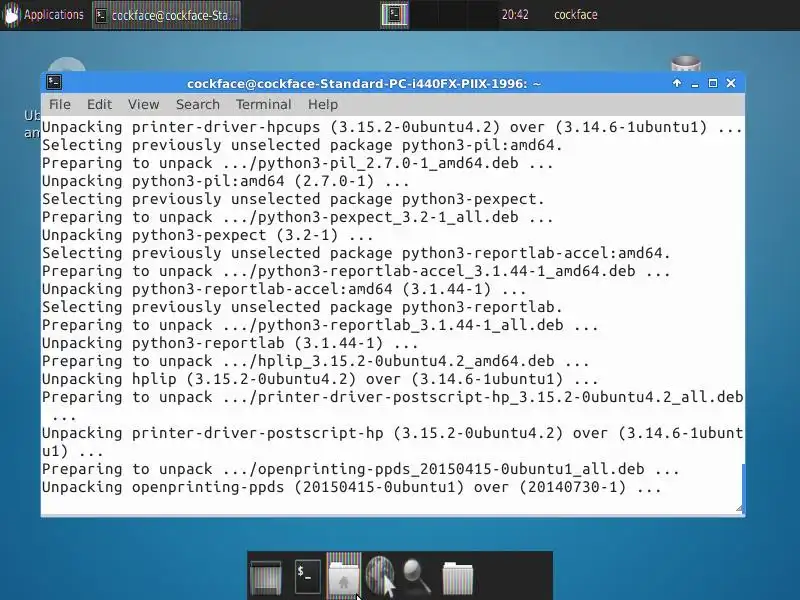Click "Selecting previously unselected package python3-reportlab." line

pos(302,307)
